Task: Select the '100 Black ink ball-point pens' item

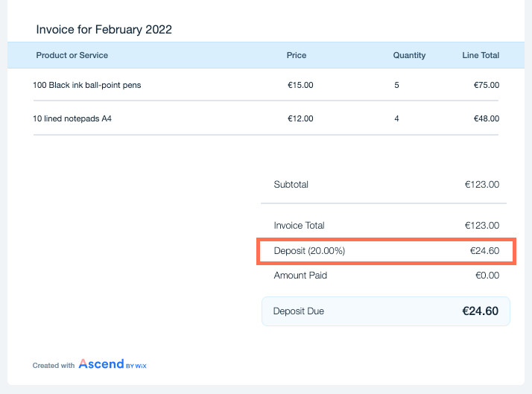Action: click(87, 85)
